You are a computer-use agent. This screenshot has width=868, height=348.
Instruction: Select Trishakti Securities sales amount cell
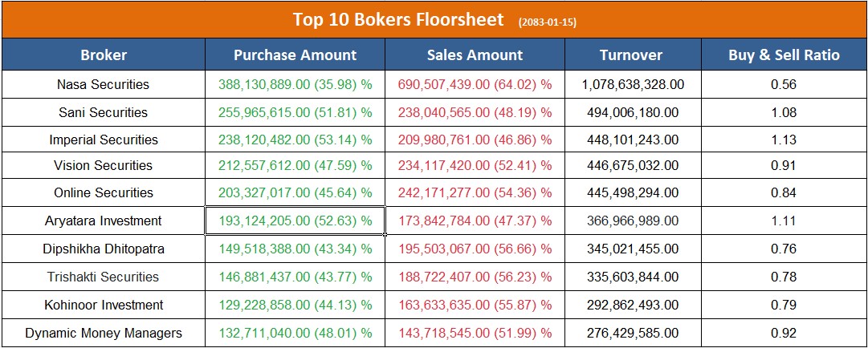(x=475, y=277)
